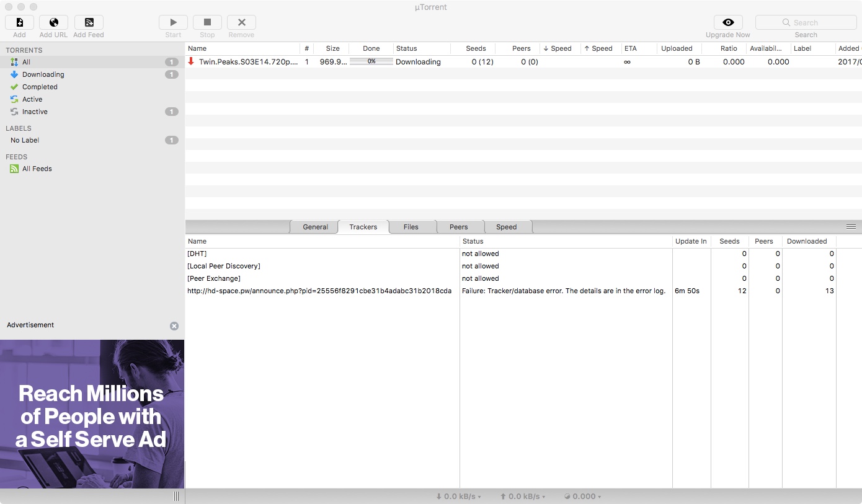The width and height of the screenshot is (862, 504).
Task: Click the 969.9 size cell of torrent
Action: coord(334,62)
